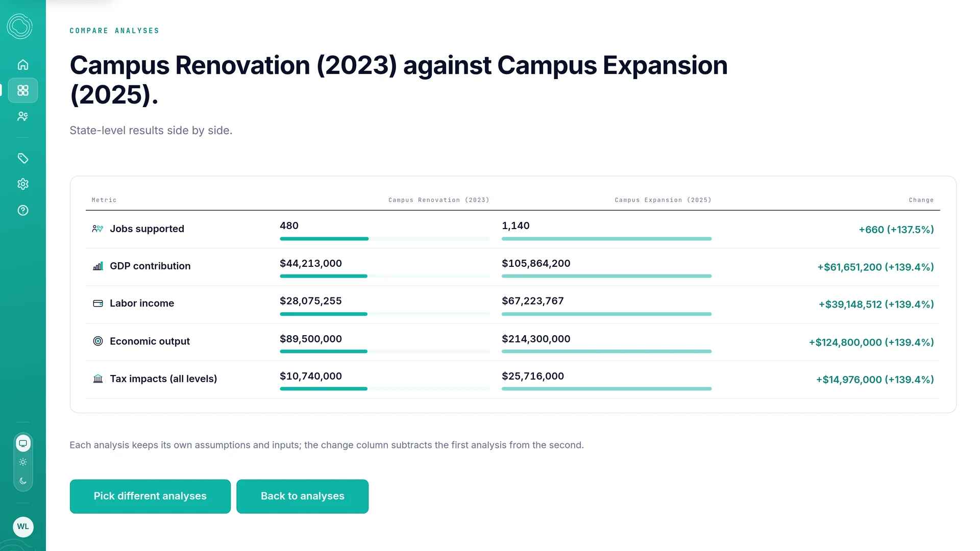Image resolution: width=980 pixels, height=551 pixels.
Task: Click the Jobs supported bar under 480
Action: tap(384, 239)
